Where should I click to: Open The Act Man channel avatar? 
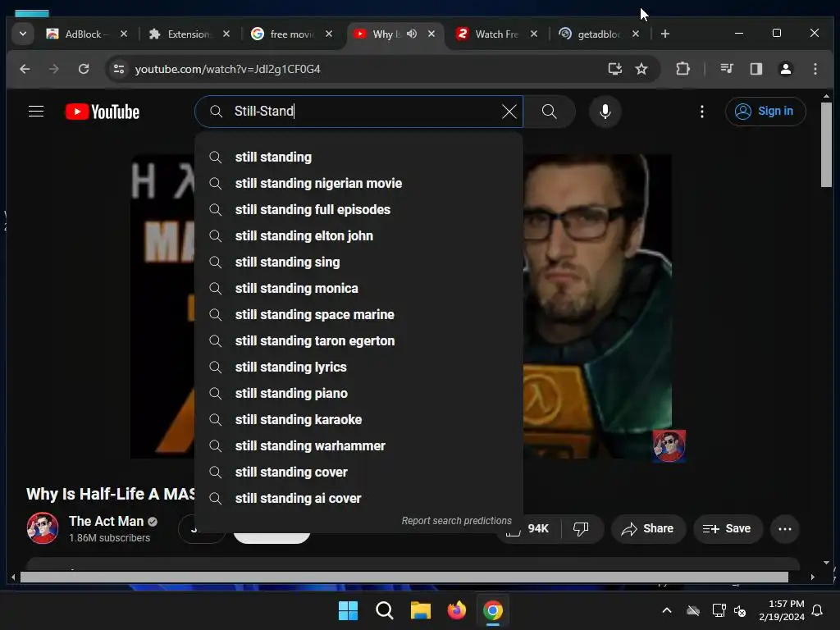[43, 528]
